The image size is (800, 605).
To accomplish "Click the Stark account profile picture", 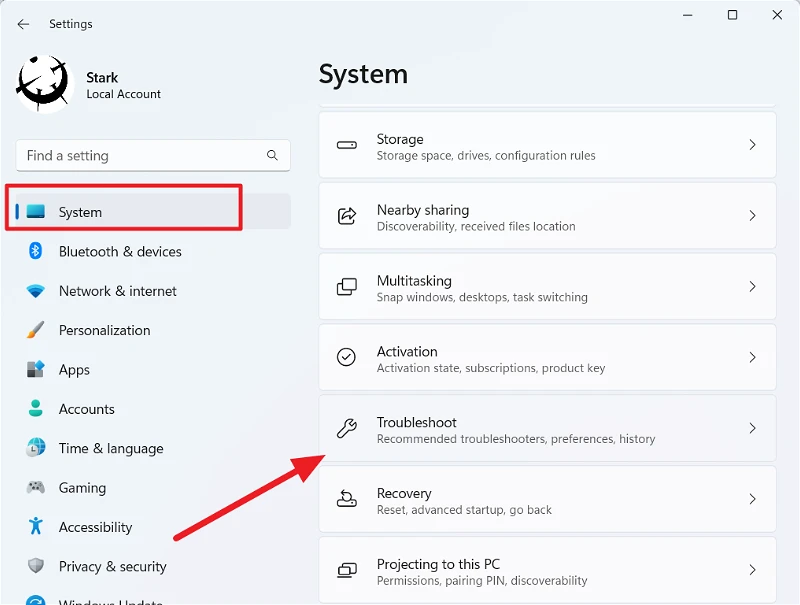I will pos(43,84).
